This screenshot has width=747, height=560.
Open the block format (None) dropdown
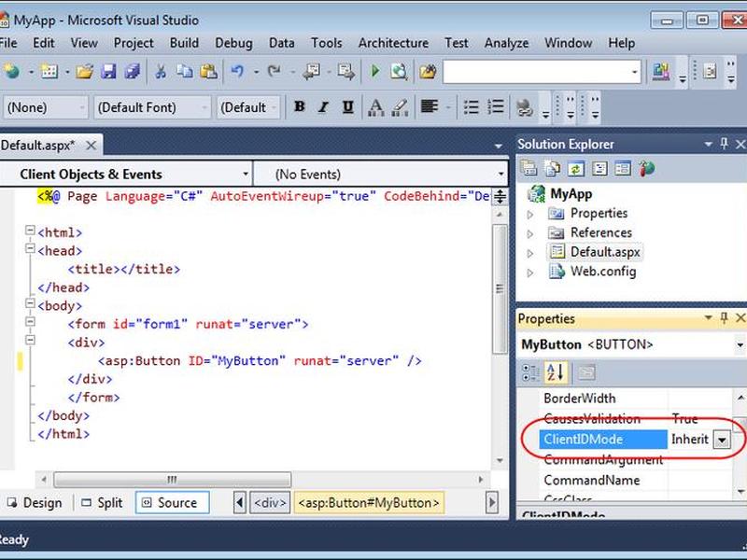[46, 107]
